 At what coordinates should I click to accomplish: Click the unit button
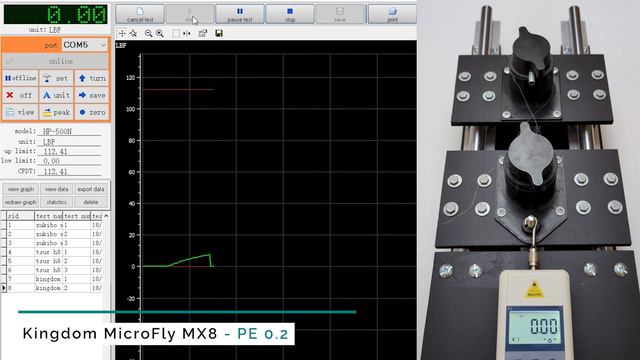pos(56,95)
